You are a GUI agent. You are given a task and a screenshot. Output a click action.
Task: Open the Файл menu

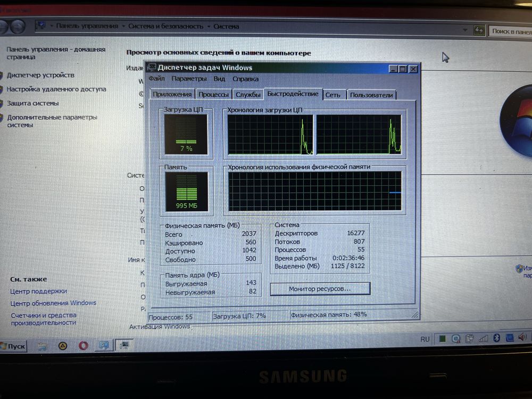click(x=156, y=78)
